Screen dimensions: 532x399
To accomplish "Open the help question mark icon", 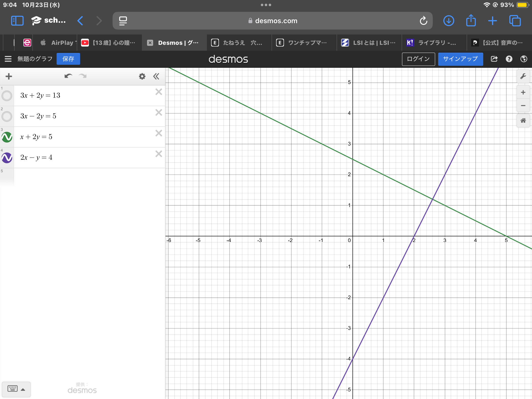I will [x=509, y=59].
